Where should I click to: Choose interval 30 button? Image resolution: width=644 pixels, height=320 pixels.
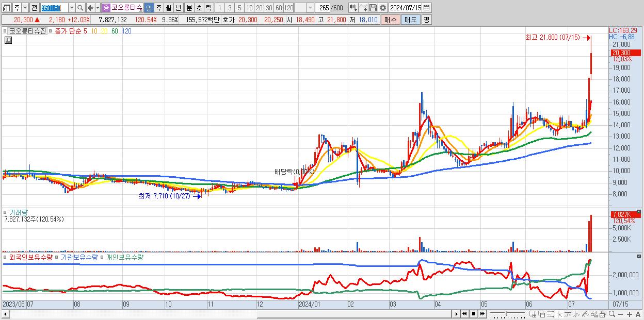[269, 8]
